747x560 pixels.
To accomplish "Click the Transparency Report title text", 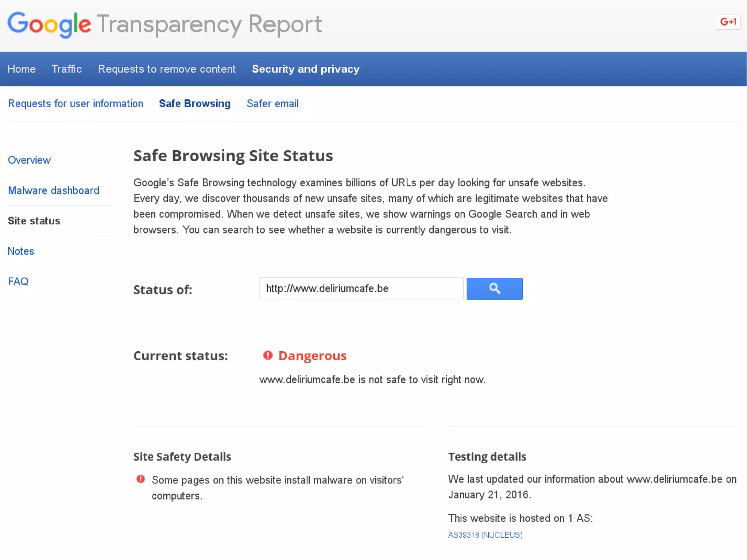I will [209, 24].
